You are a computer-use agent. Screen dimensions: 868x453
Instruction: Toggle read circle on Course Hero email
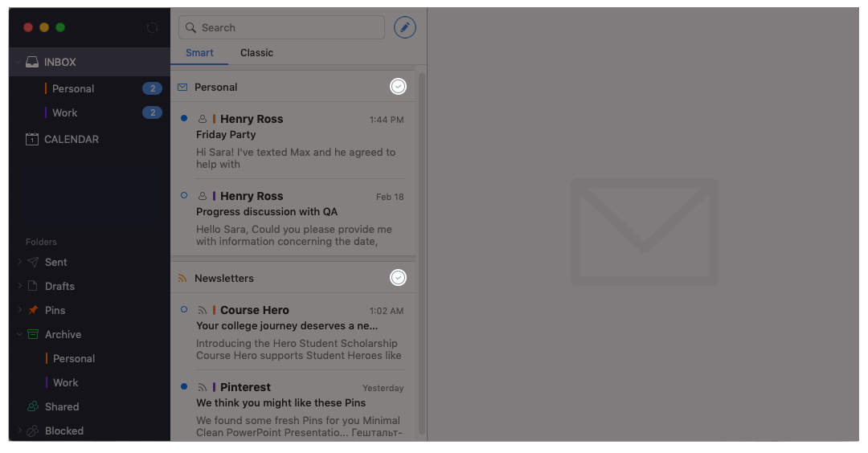tap(184, 309)
